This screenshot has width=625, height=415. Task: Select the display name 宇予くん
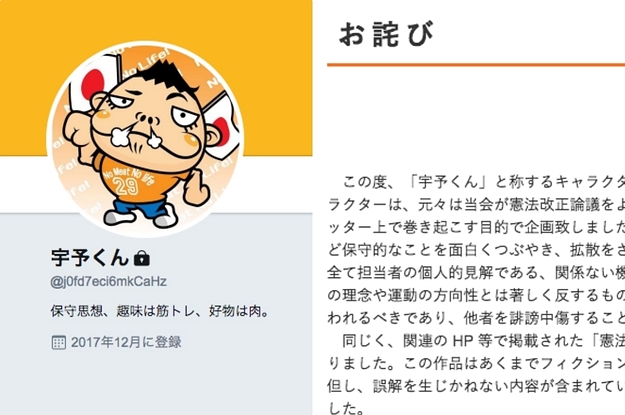coord(90,258)
